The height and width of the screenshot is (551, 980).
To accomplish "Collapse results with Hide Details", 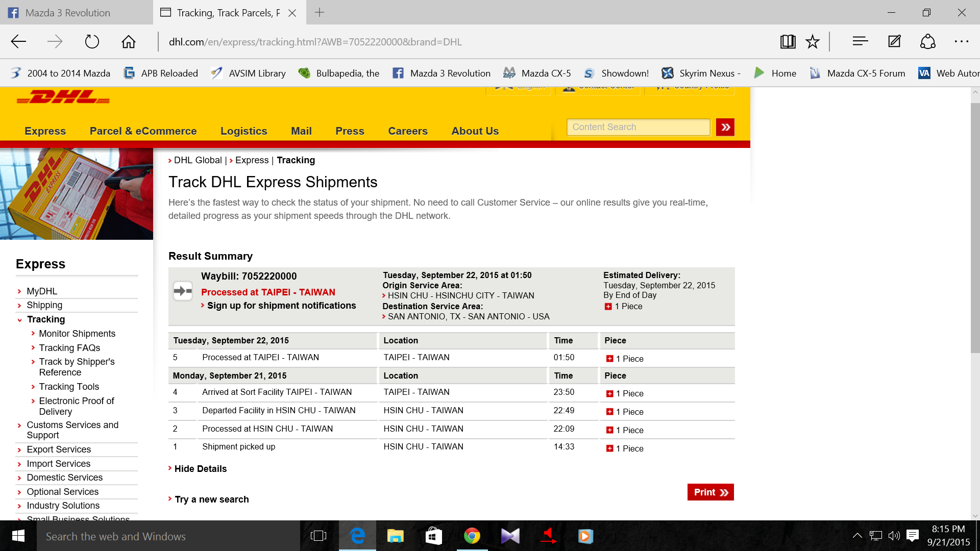I will pyautogui.click(x=201, y=469).
